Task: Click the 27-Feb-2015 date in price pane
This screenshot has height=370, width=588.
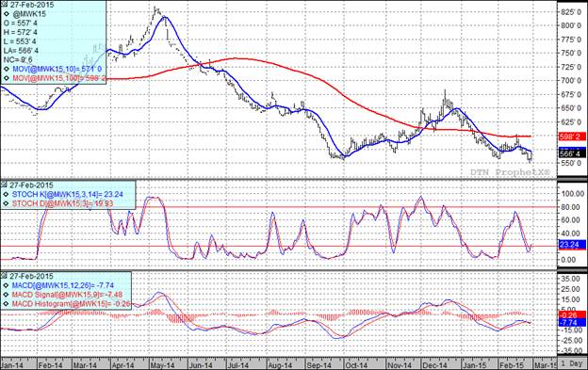Action: pyautogui.click(x=31, y=5)
